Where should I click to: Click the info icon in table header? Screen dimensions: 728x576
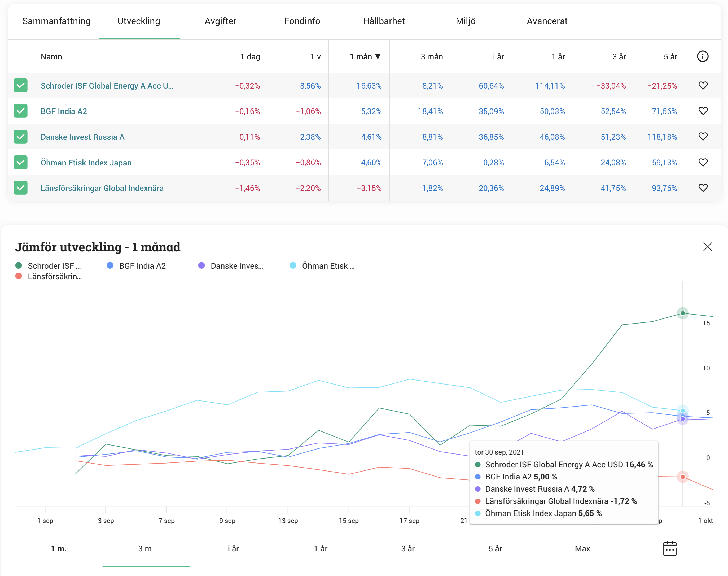pyautogui.click(x=702, y=56)
